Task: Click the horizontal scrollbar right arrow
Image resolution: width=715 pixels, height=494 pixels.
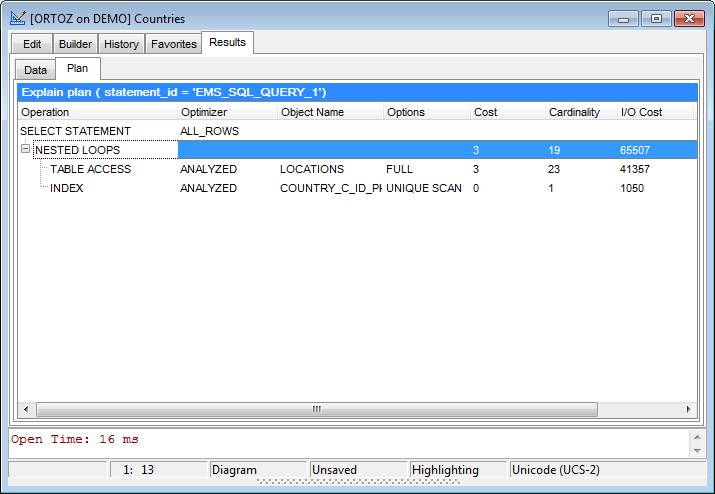Action: click(688, 409)
